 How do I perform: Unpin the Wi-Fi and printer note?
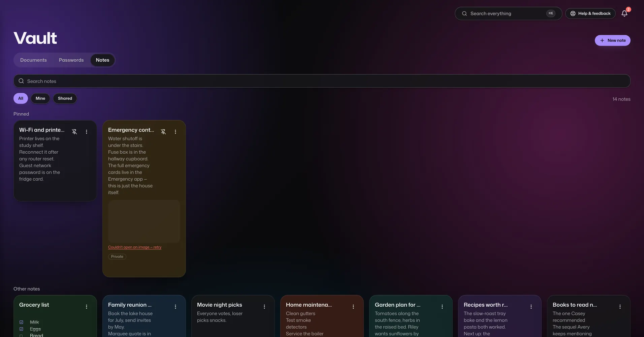tap(74, 132)
